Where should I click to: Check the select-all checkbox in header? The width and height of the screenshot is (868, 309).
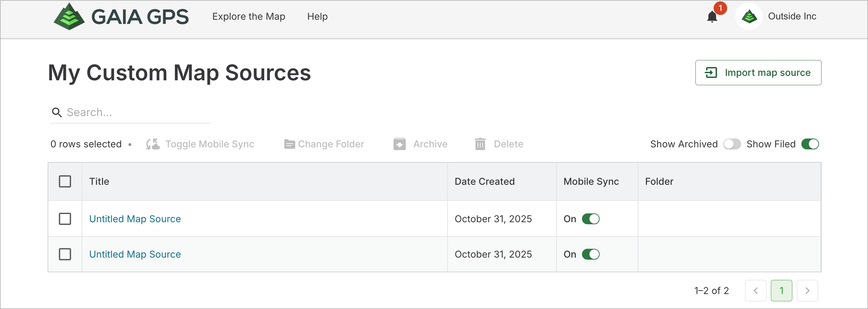(x=65, y=181)
